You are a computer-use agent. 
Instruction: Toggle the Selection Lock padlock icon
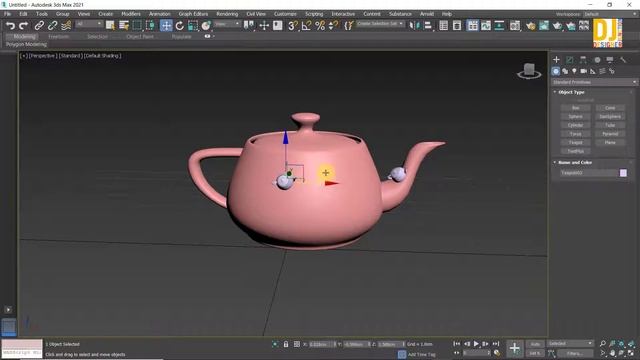pos(286,344)
